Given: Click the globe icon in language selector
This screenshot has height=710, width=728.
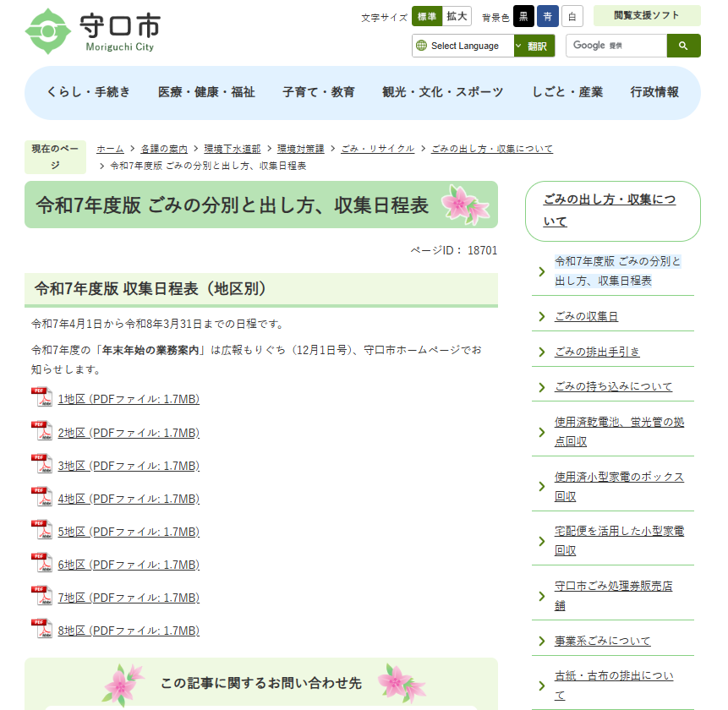Looking at the screenshot, I should click(x=422, y=46).
